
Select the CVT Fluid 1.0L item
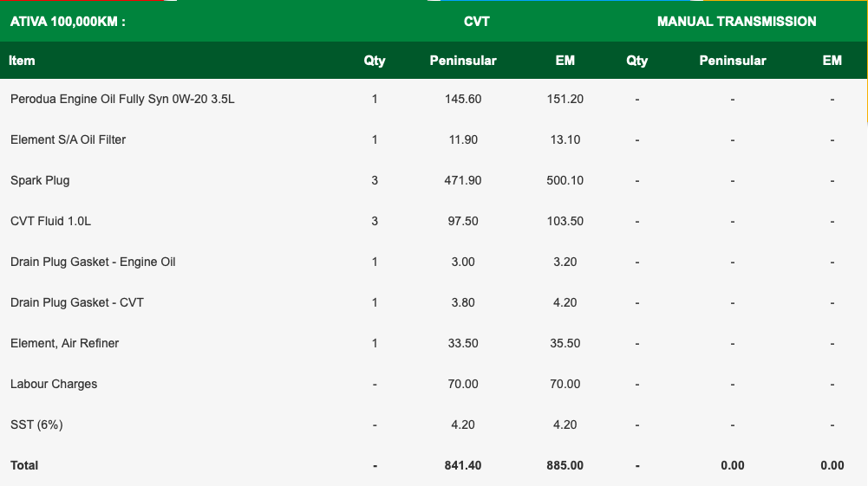[50, 221]
